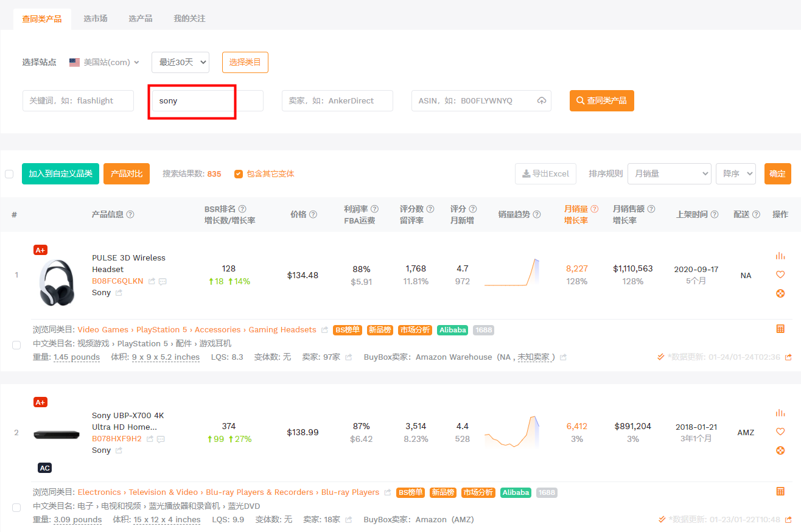Open 月销量 sort rule dropdown
This screenshot has height=532, width=801.
tap(669, 173)
